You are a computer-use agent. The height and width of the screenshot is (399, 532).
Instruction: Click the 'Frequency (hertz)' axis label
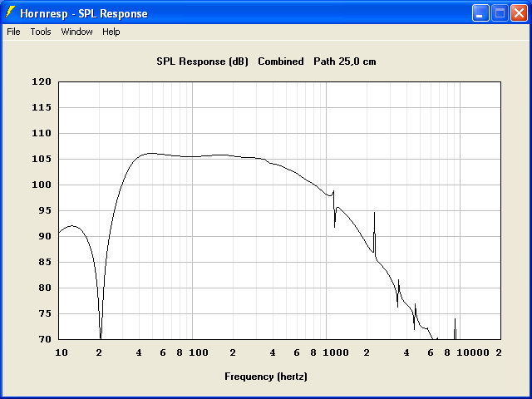[266, 377]
